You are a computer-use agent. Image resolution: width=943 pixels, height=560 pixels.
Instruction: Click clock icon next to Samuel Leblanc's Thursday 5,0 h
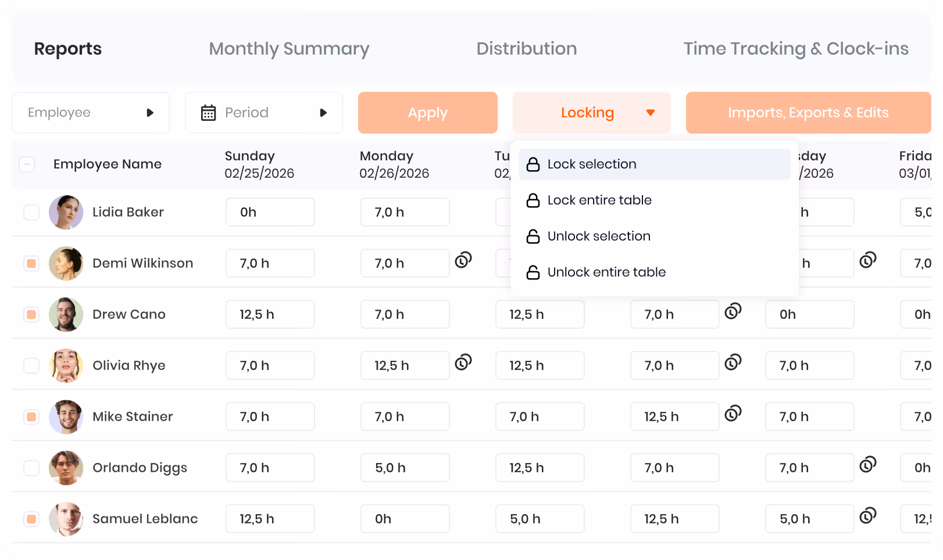(868, 515)
